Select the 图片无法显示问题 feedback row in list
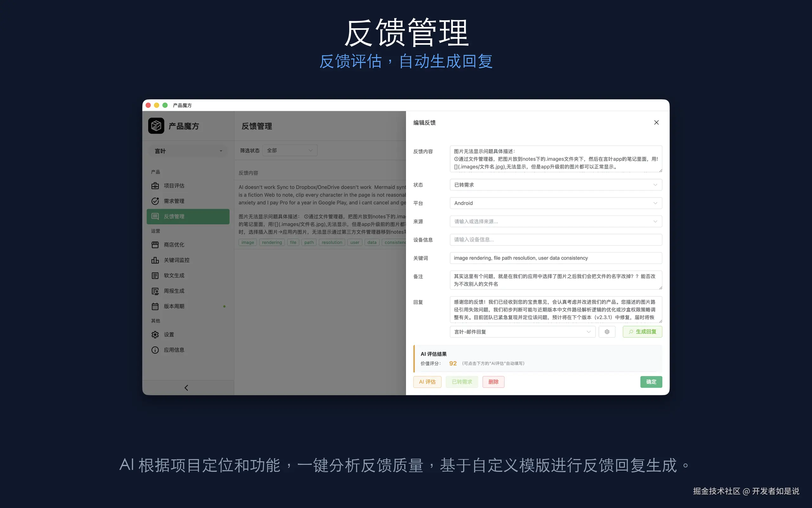Screen dimensions: 812x508 coord(320,229)
